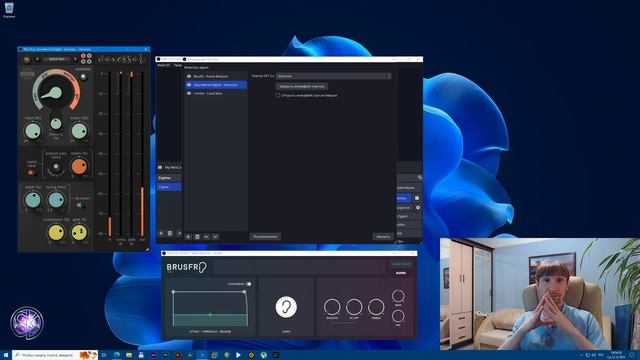Add a new audio filter with plus icon
The height and width of the screenshot is (360, 640).
coord(188,237)
